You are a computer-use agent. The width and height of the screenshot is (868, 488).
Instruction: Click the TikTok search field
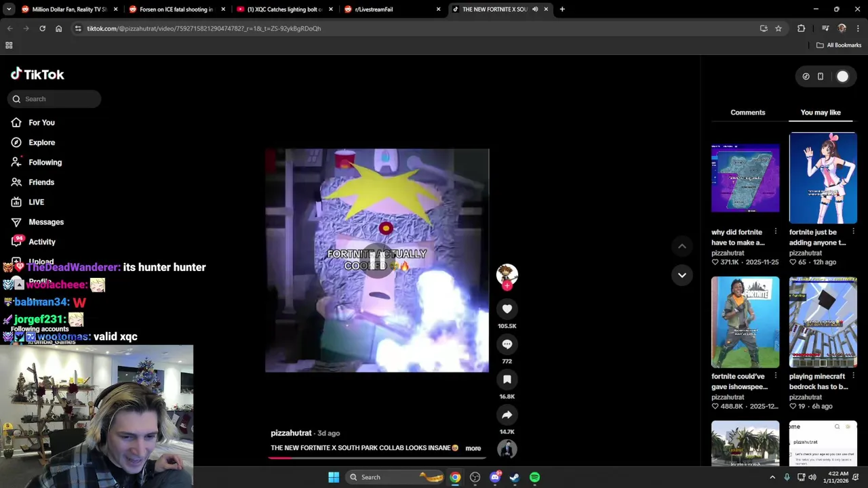[54, 99]
